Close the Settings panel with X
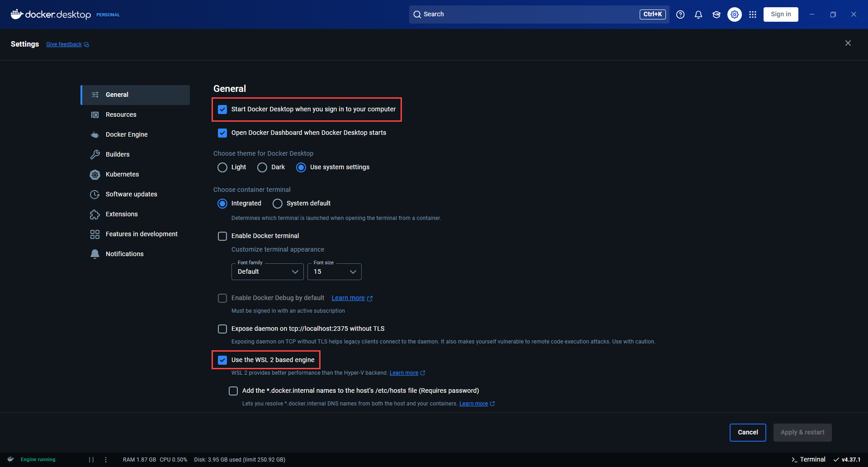868x467 pixels. (x=848, y=43)
